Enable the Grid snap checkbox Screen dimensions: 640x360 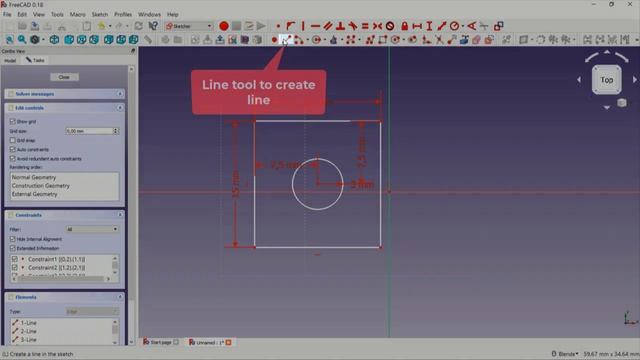coord(13,140)
